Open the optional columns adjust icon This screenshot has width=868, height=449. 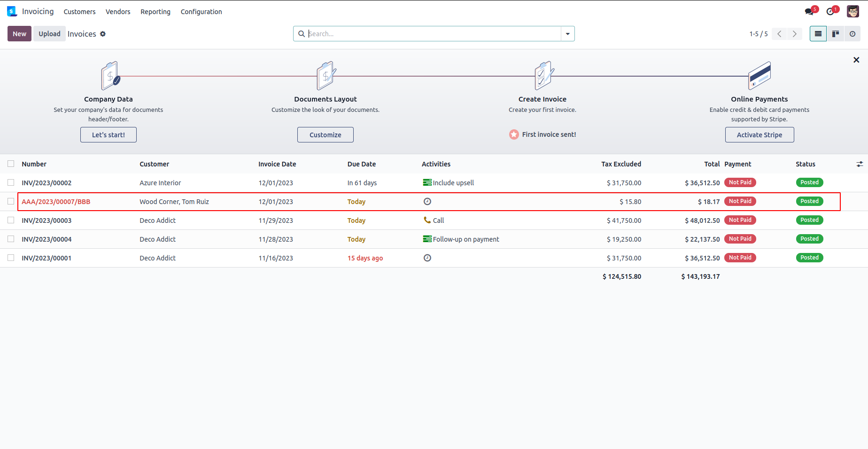(x=859, y=164)
